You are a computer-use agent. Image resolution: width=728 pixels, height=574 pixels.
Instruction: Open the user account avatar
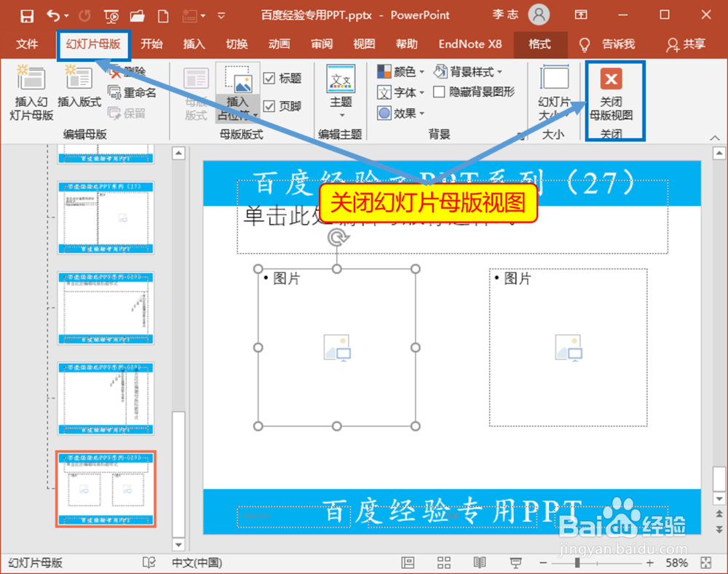pyautogui.click(x=539, y=15)
